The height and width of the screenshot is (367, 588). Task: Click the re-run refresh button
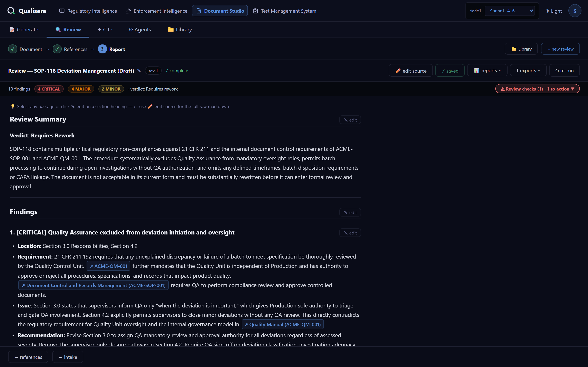click(564, 71)
